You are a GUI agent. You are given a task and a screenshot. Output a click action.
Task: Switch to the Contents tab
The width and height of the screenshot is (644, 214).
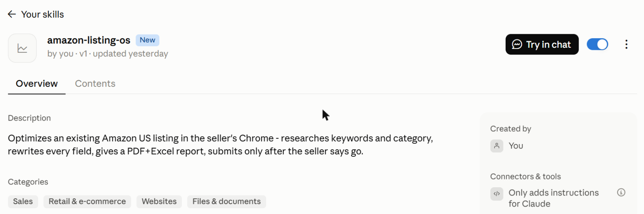pos(95,84)
